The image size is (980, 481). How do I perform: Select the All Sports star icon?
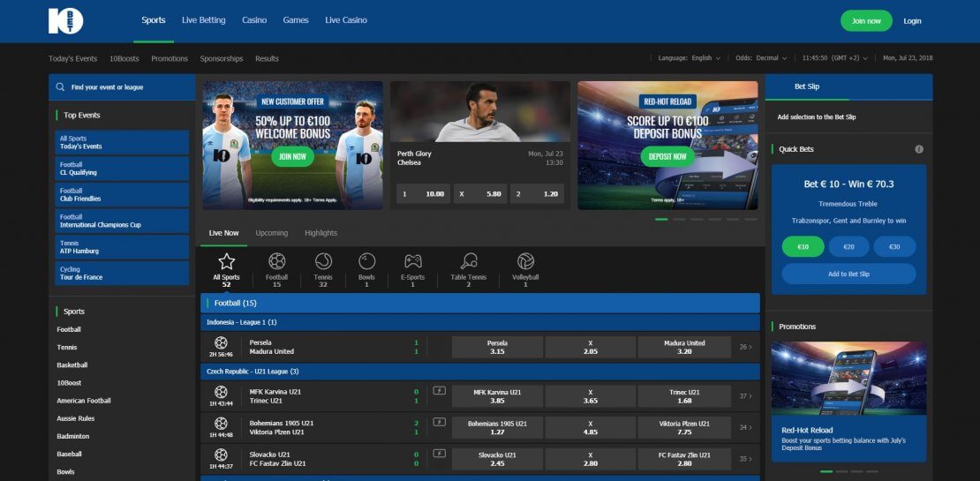tap(226, 262)
